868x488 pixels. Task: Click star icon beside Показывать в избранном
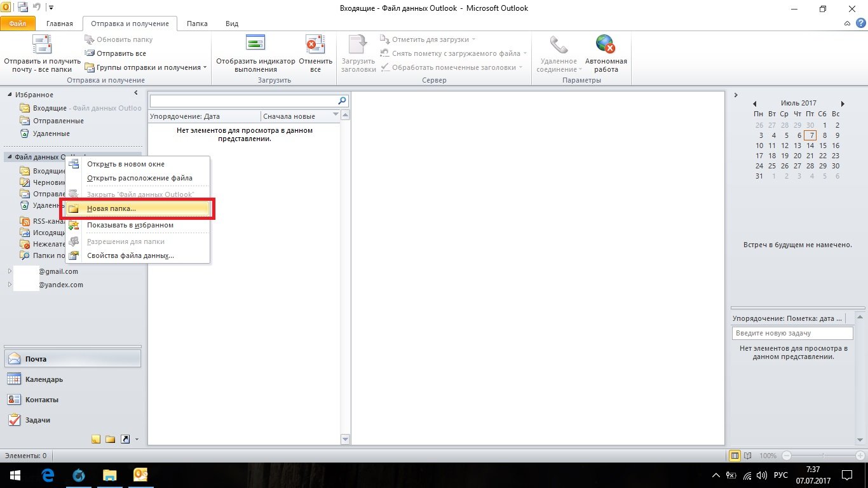tap(74, 225)
